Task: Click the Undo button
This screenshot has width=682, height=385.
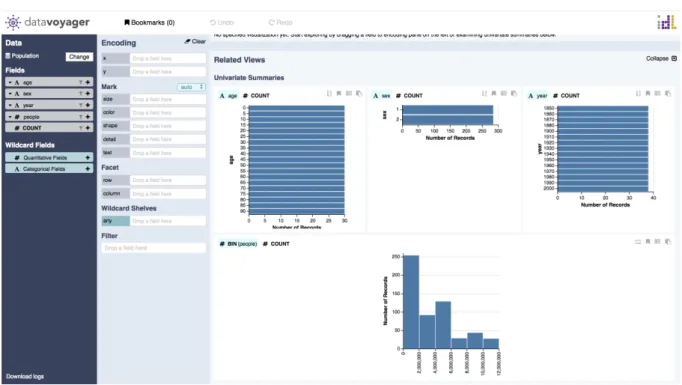Action: click(x=222, y=22)
